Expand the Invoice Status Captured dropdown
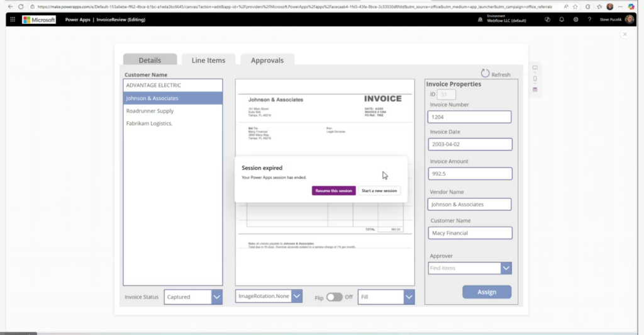The height and width of the screenshot is (335, 644). point(216,297)
